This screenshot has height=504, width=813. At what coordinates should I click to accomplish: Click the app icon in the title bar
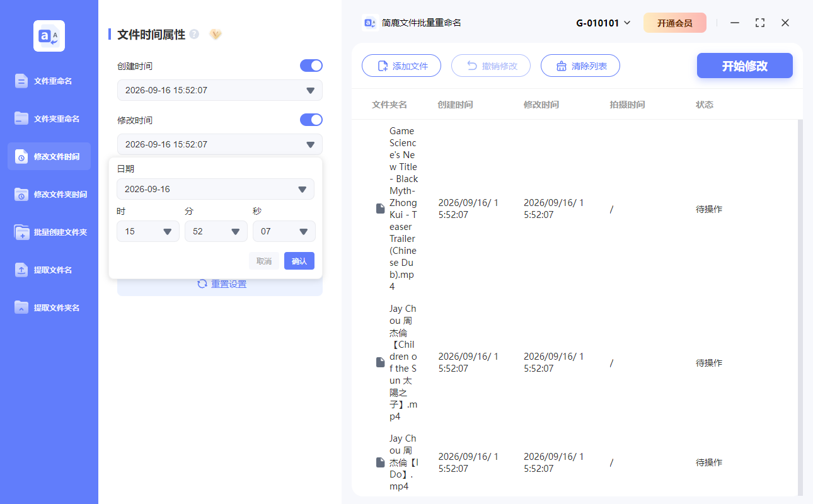click(x=370, y=23)
